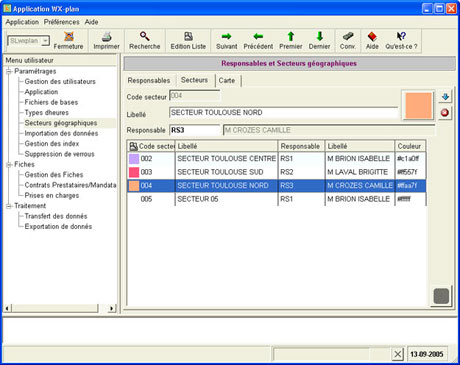Open the Application menu
Viewport: 460px width, 365px height.
point(22,22)
